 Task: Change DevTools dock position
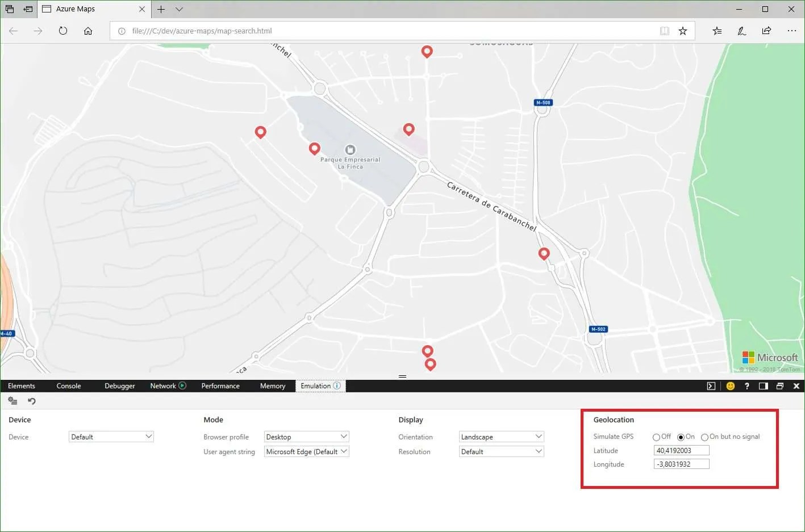(x=764, y=386)
